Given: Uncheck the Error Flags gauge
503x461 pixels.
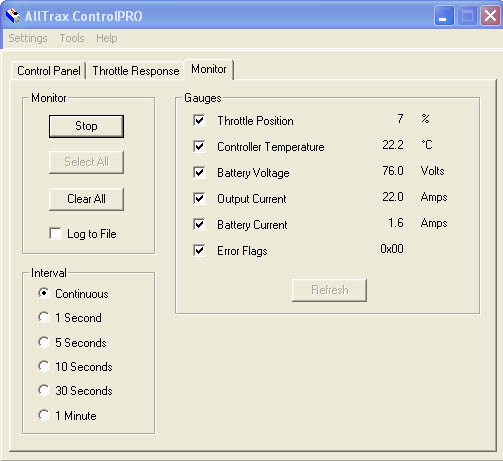Looking at the screenshot, I should coord(199,250).
